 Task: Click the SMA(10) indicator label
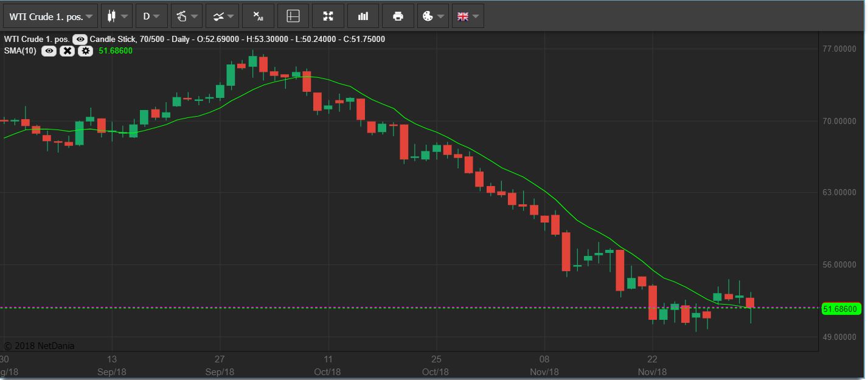20,51
